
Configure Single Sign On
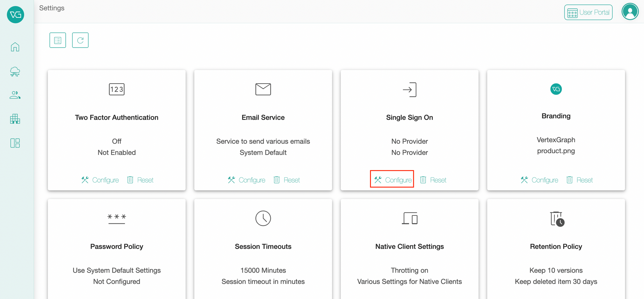(392, 180)
